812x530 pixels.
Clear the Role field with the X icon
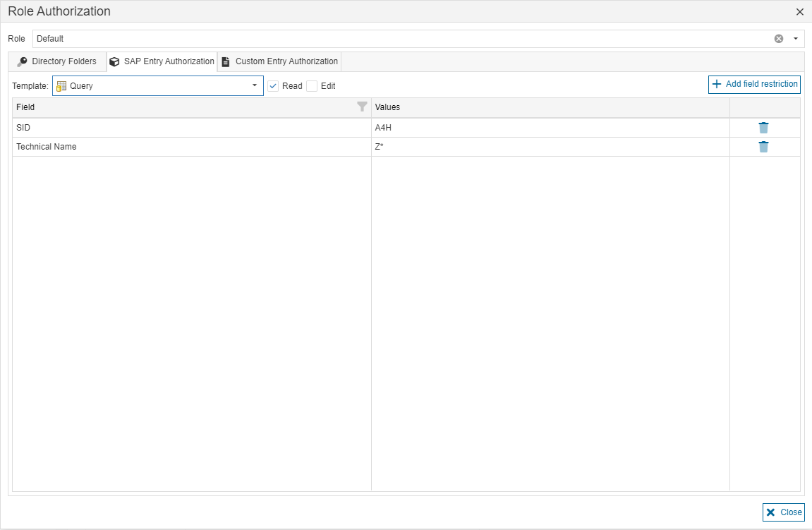pos(779,39)
